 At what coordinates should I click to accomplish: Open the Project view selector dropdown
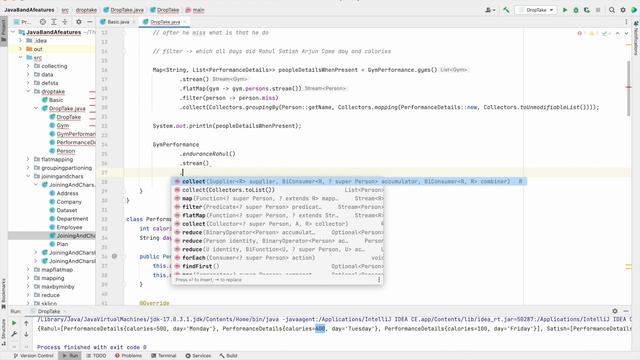coord(23,22)
